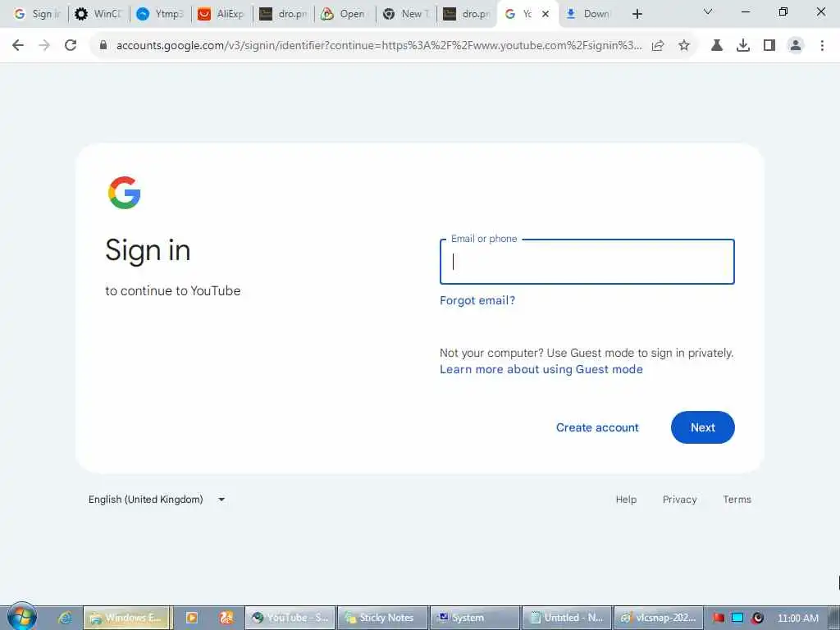
Task: Open the downloads tray icon in toolbar
Action: coord(743,46)
